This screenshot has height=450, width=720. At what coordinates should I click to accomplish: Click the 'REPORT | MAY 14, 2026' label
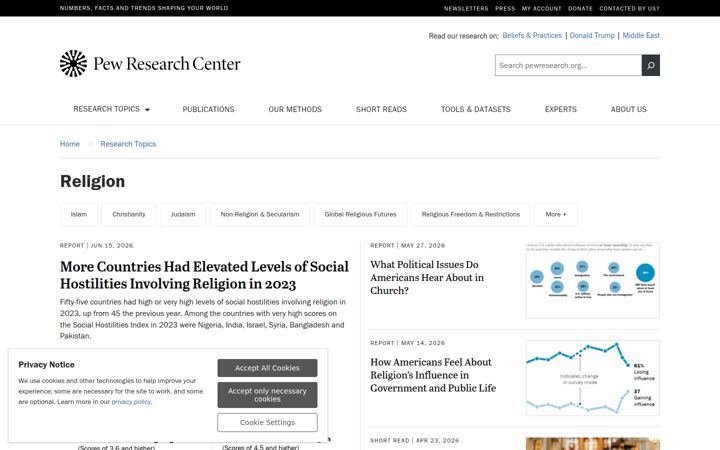pyautogui.click(x=407, y=343)
